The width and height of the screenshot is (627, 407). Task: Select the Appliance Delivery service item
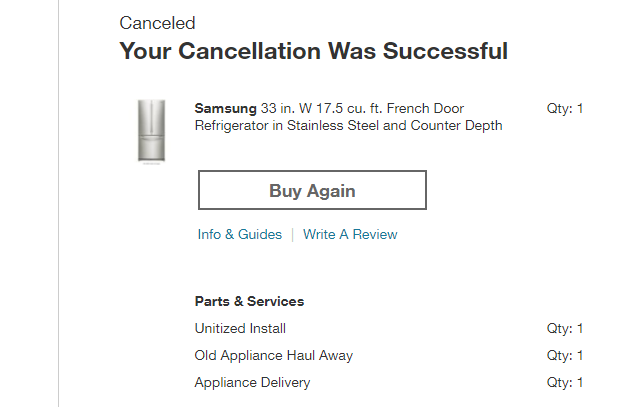click(252, 382)
